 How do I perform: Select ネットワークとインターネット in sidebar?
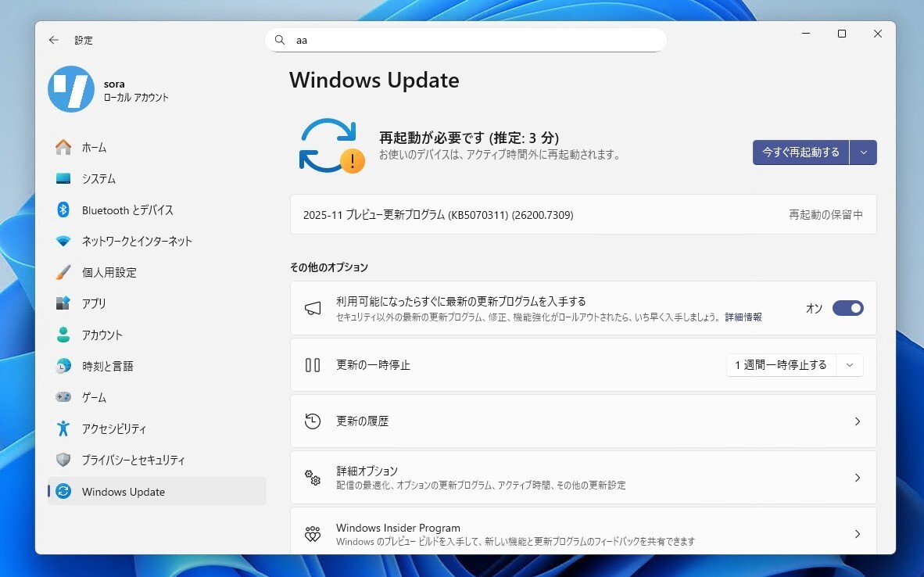coord(157,241)
